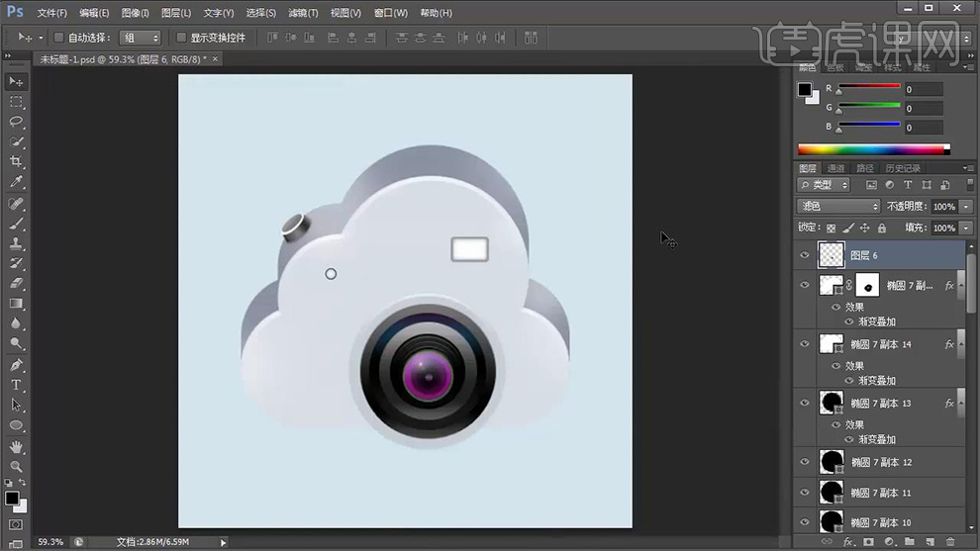980x551 pixels.
Task: Switch to the 历史记录 tab
Action: point(903,168)
